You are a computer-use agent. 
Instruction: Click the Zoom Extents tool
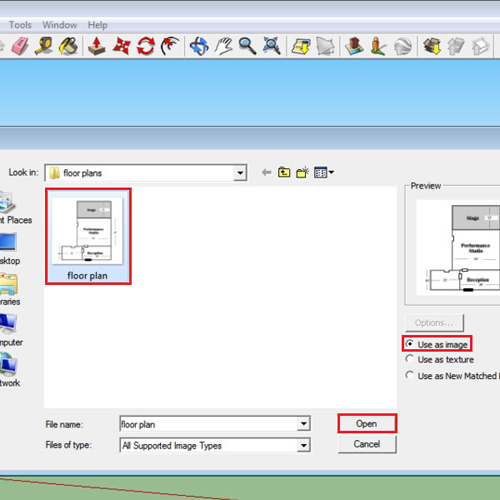pyautogui.click(x=272, y=46)
